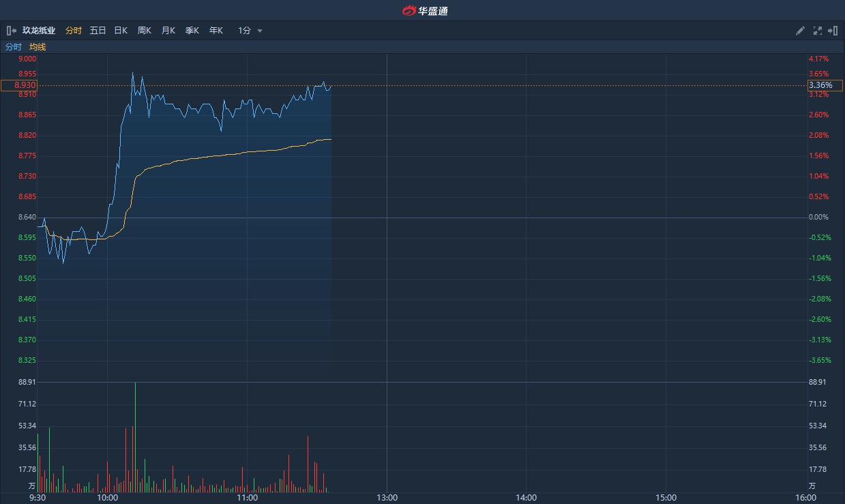Click the 8.930 current price label
This screenshot has height=504, width=845.
tap(19, 85)
